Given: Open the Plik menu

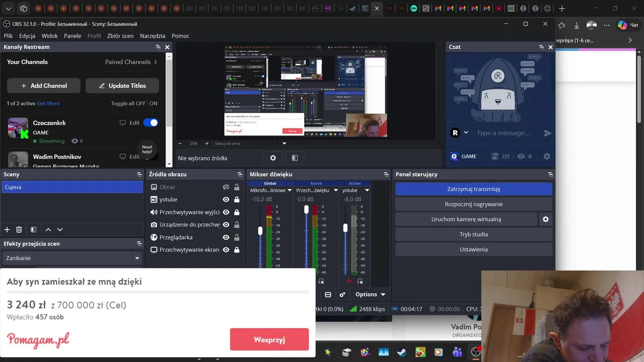Looking at the screenshot, I should [8, 36].
